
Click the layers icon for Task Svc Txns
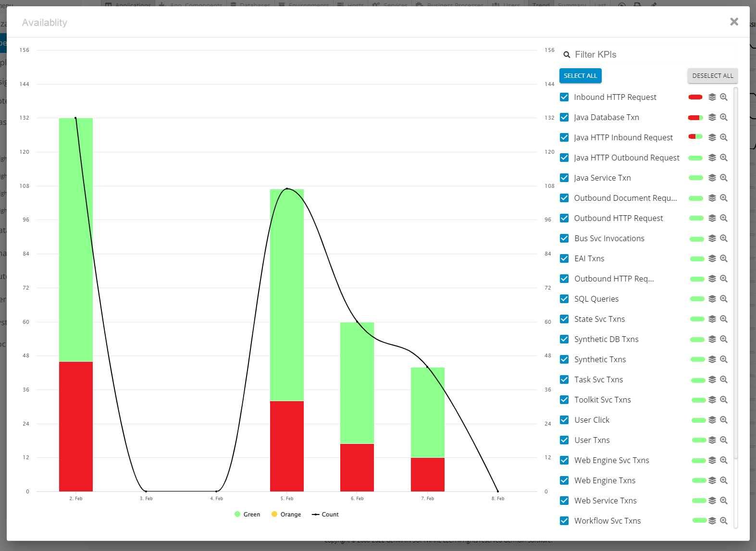(x=712, y=380)
